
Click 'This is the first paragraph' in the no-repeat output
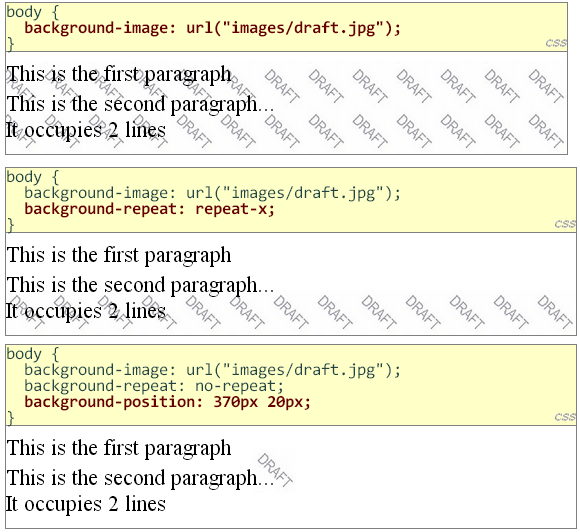click(x=119, y=448)
